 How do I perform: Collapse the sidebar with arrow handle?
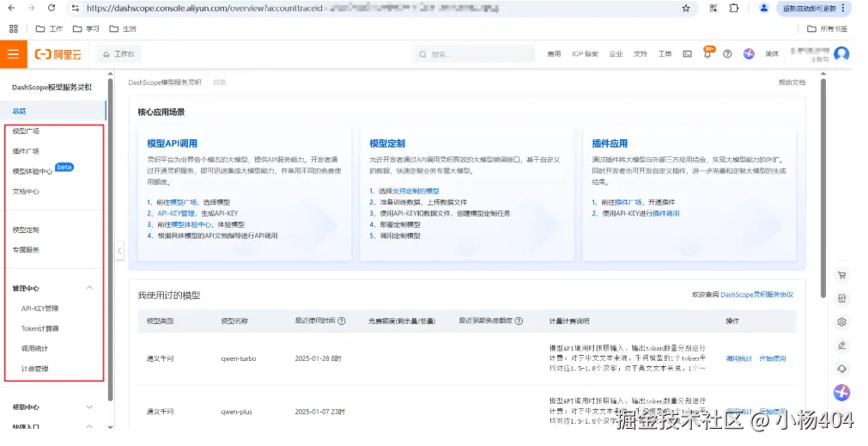(119, 251)
